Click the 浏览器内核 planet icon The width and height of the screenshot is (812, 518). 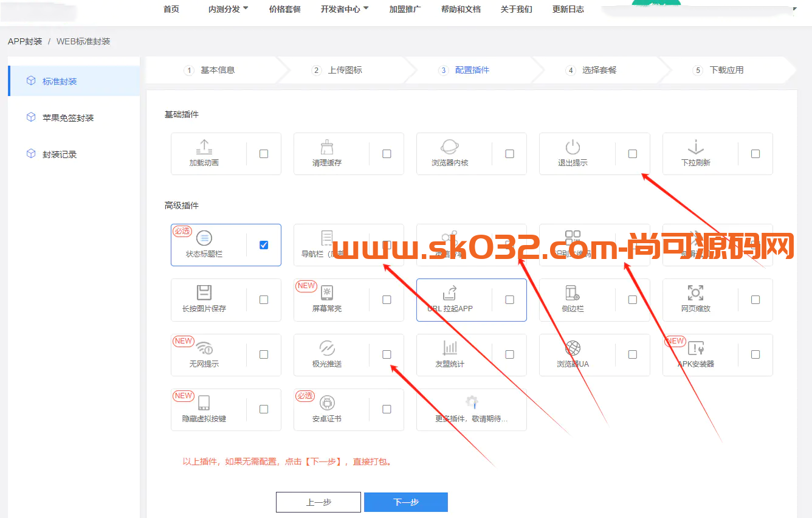[x=450, y=147]
